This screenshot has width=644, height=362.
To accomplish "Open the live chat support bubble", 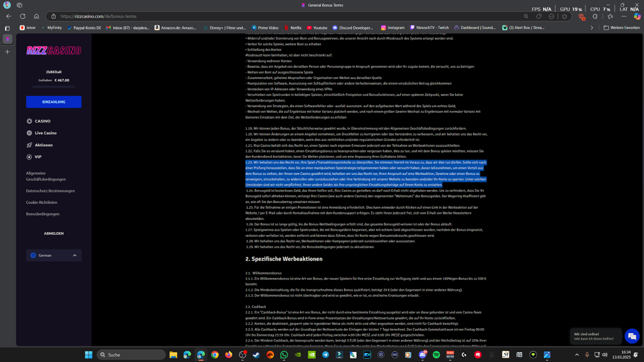I will click(632, 336).
